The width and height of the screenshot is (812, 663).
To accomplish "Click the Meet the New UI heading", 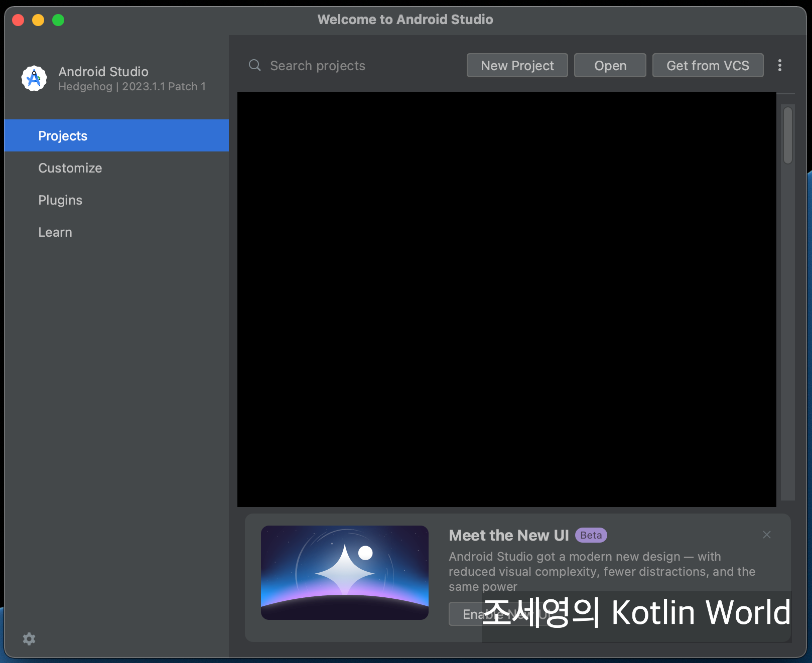I will coord(509,535).
